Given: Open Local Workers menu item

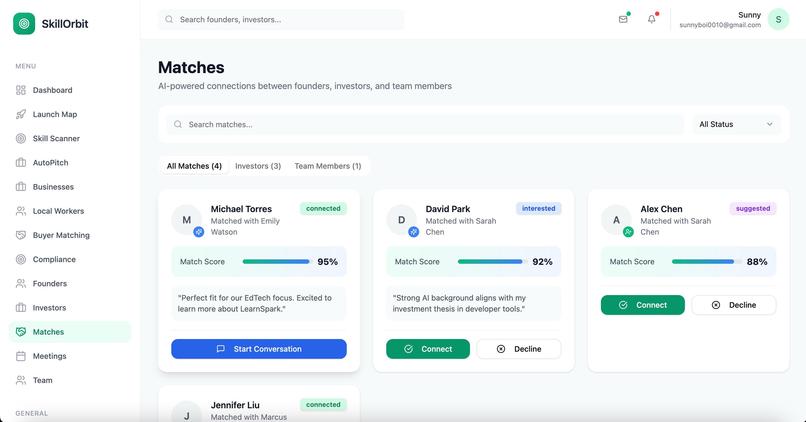Looking at the screenshot, I should [x=70, y=211].
